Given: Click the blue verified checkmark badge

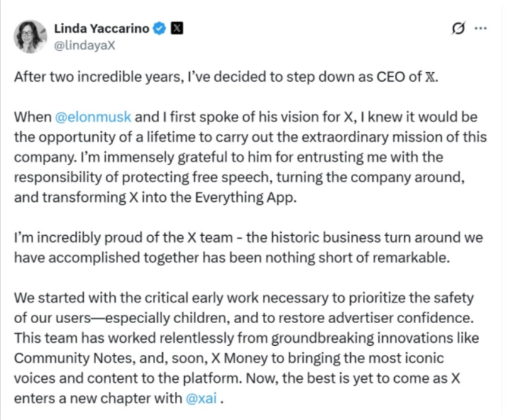Looking at the screenshot, I should [160, 28].
